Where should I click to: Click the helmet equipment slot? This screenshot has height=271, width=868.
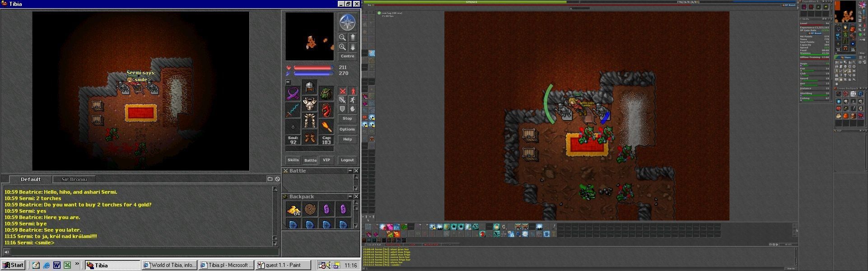pos(309,87)
